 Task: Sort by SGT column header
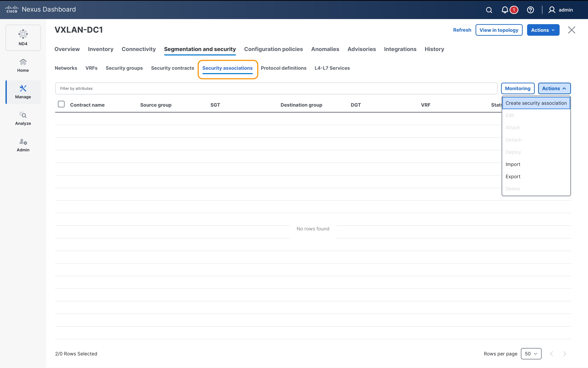pos(215,105)
